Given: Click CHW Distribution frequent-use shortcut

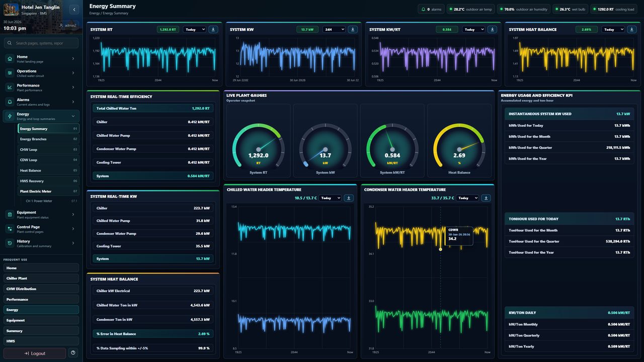Looking at the screenshot, I should coord(41,289).
